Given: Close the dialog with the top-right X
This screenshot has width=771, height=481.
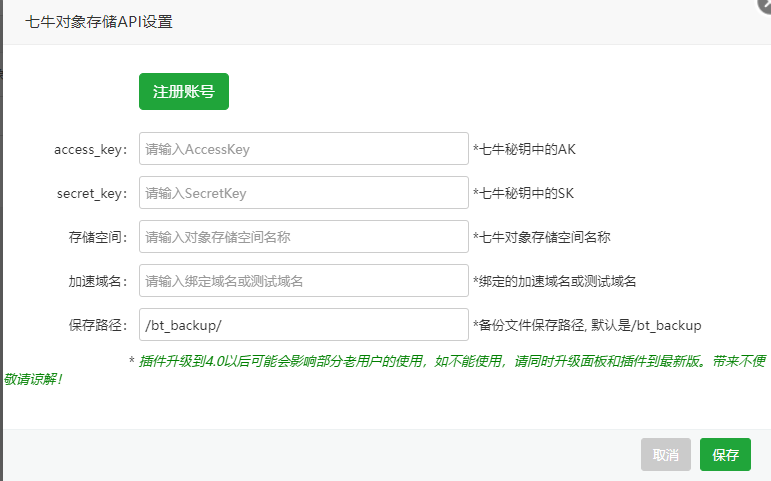Looking at the screenshot, I should pyautogui.click(x=766, y=5).
